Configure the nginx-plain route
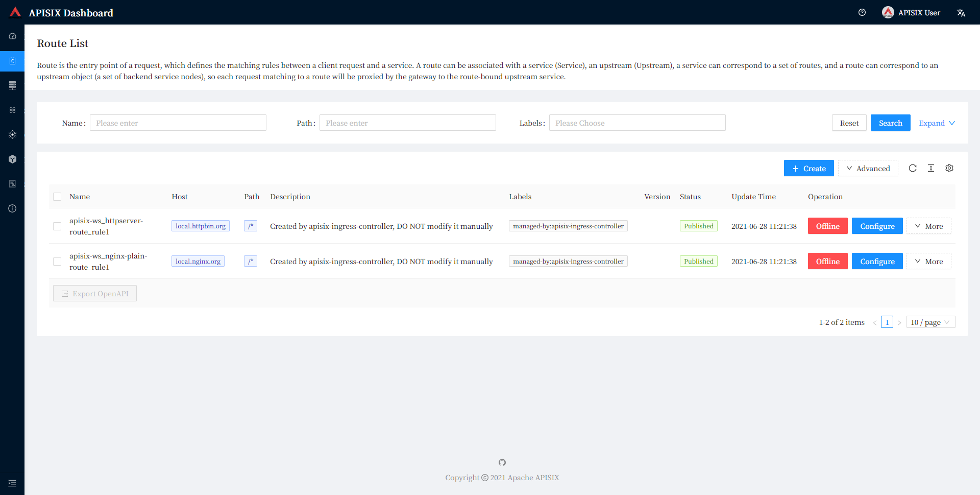 tap(877, 261)
